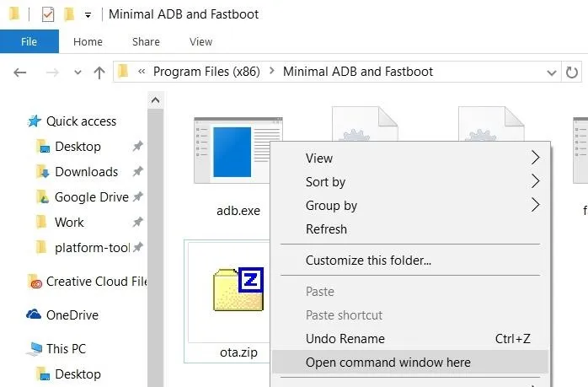Open the Customize Quick Access Toolbar dropdown
Screen dimensions: 588x387
(x=88, y=15)
